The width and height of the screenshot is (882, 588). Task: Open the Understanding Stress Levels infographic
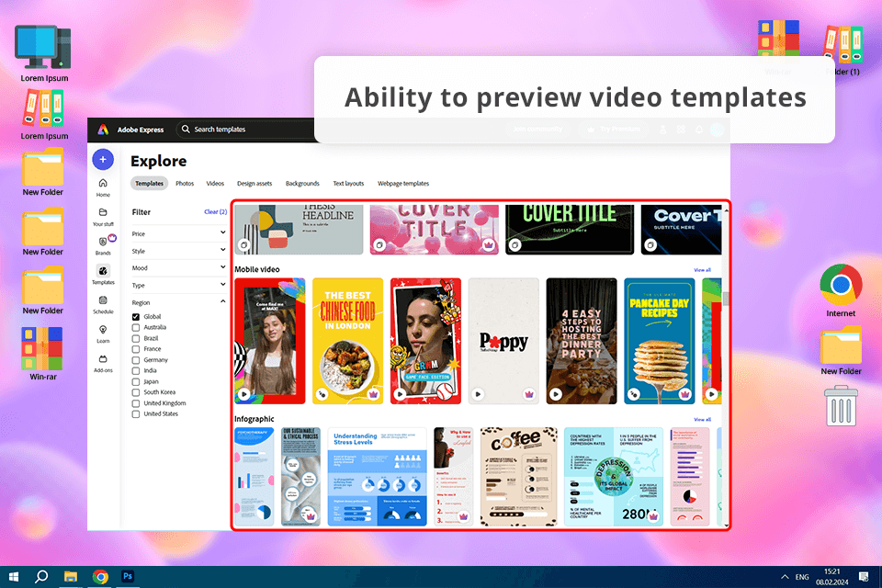pyautogui.click(x=377, y=477)
